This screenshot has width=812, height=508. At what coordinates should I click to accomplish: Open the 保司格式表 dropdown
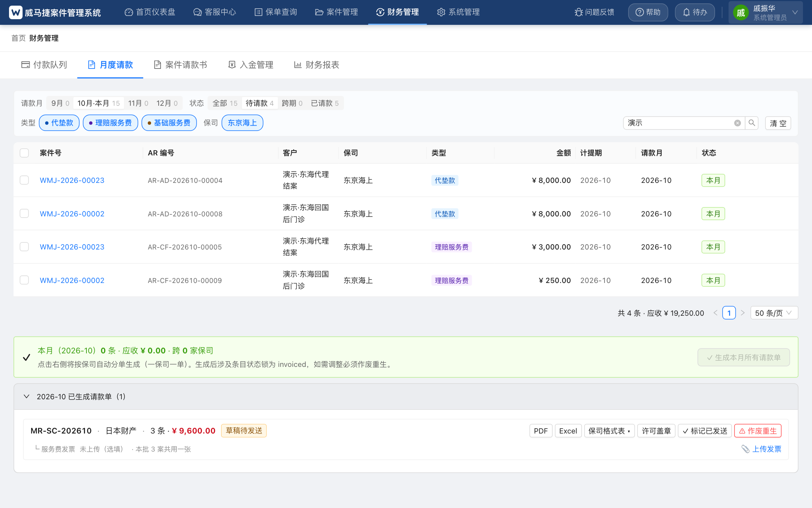[x=609, y=431]
